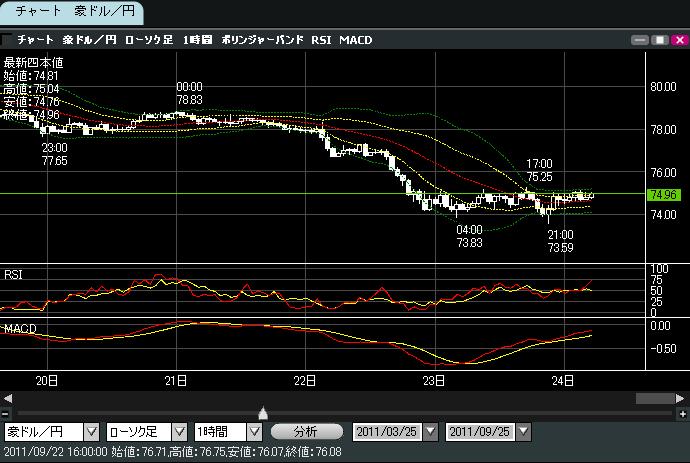
Task: Open the 1時間 timeframe dropdown
Action: 254,431
